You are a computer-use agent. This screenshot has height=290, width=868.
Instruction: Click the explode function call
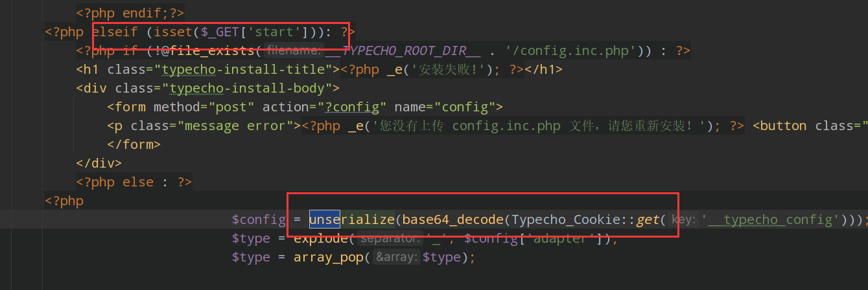[320, 238]
